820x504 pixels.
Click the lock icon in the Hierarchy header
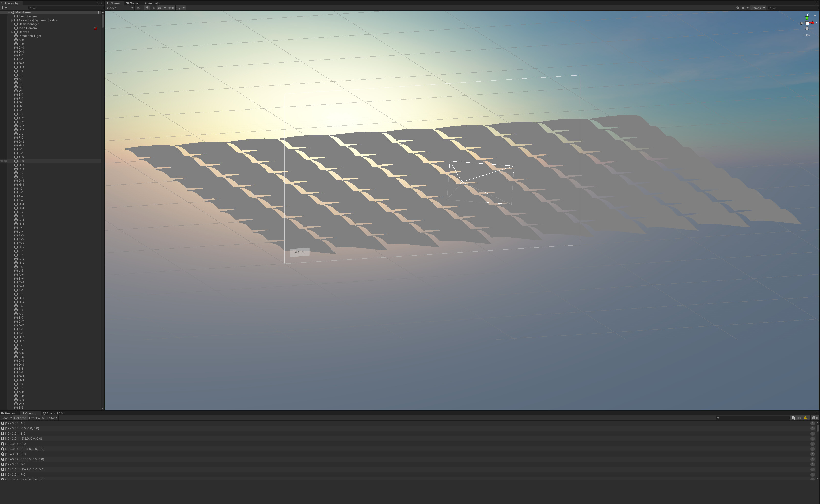(96, 3)
